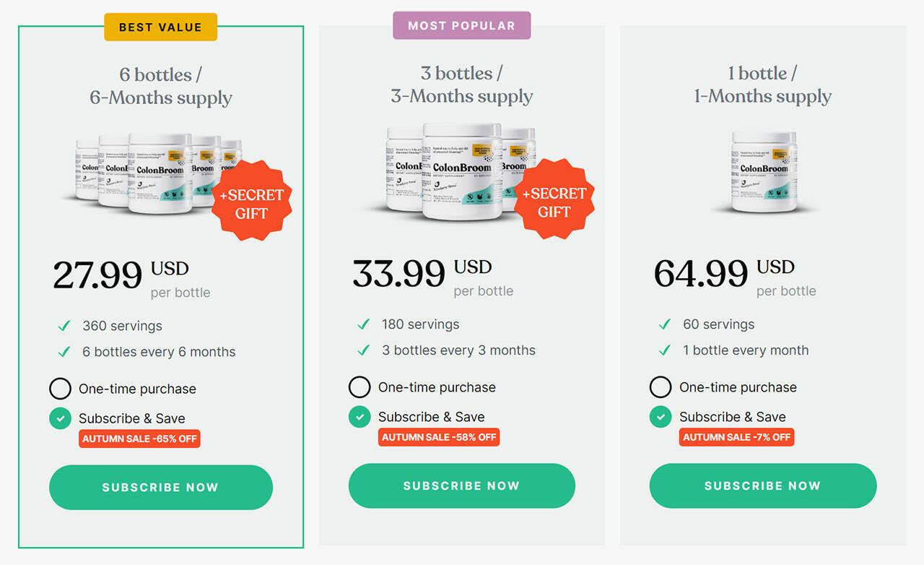
Task: Select One-time purchase for 6 bottles plan
Action: coord(60,389)
